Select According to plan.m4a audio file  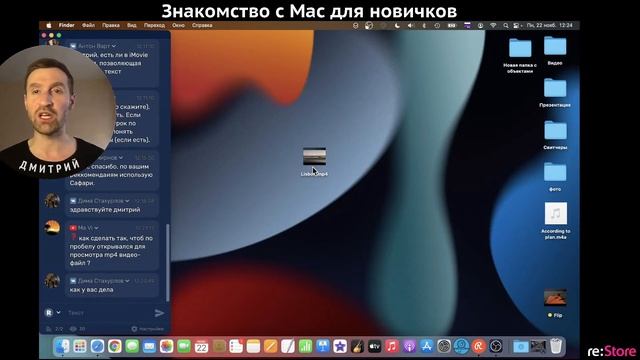[556, 221]
